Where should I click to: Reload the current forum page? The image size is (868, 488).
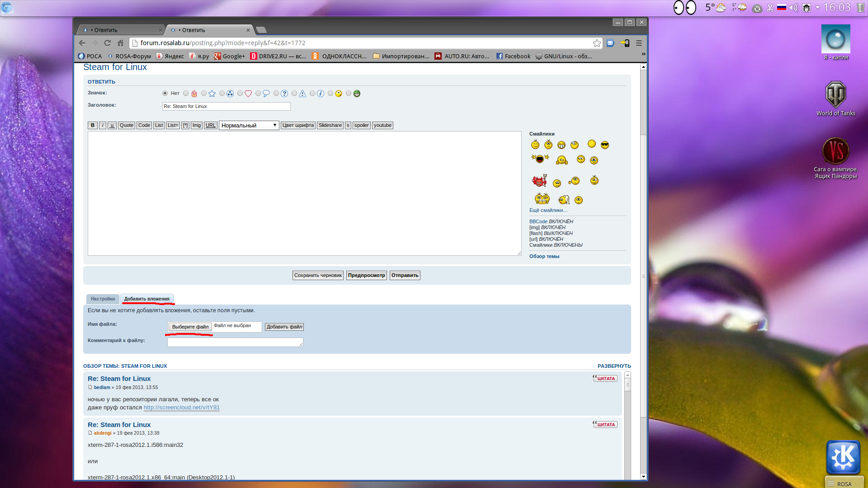coord(107,43)
